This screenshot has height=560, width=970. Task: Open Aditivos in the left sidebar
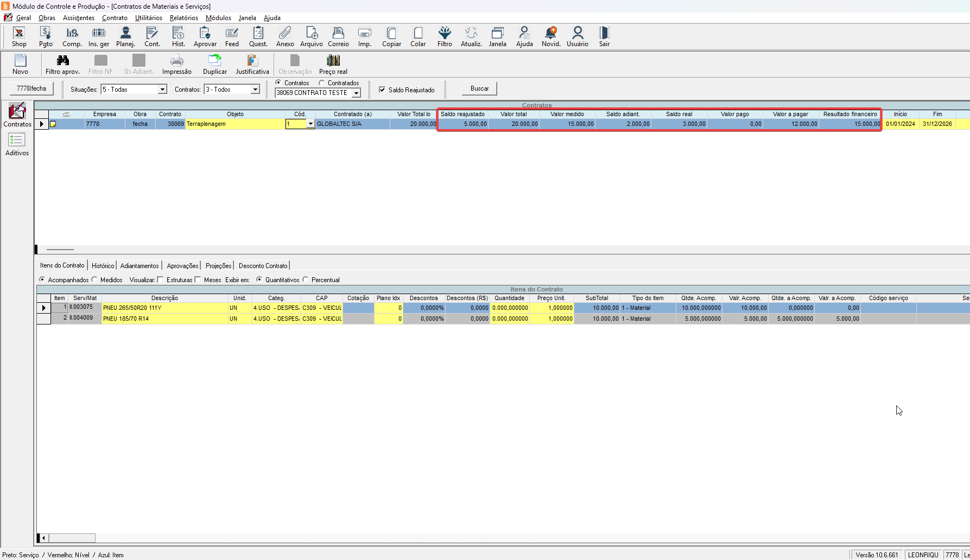point(17,144)
